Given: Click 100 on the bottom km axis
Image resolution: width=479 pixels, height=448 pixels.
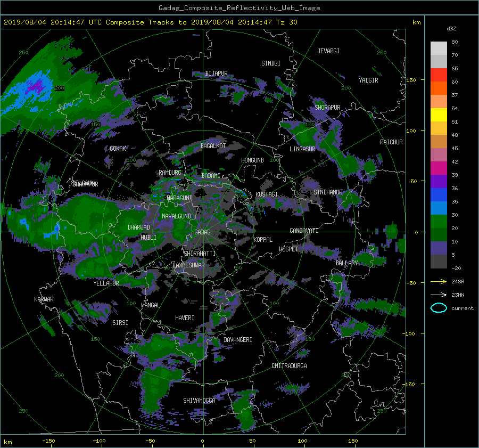Looking at the screenshot, I should click(x=302, y=441).
